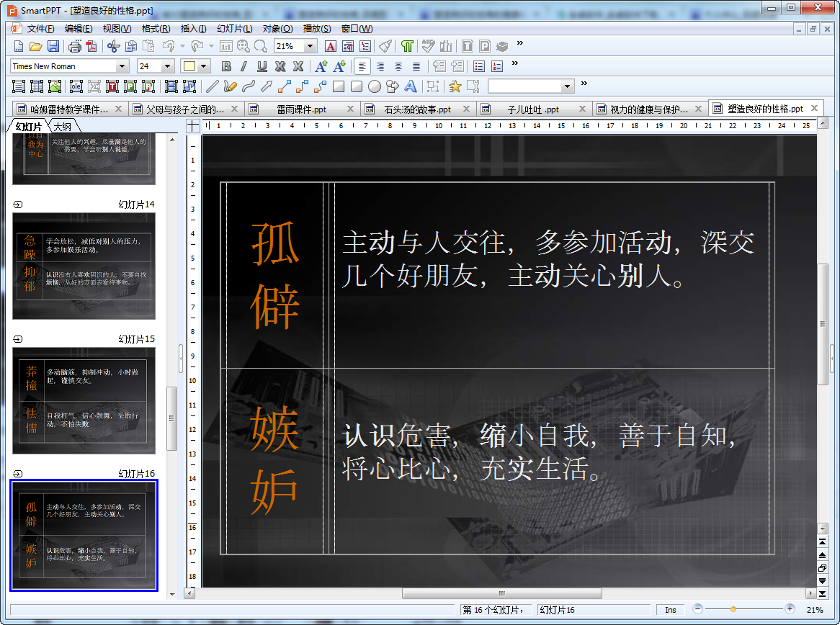Click the format paintbrush icon
Image resolution: width=840 pixels, height=625 pixels.
[x=385, y=47]
